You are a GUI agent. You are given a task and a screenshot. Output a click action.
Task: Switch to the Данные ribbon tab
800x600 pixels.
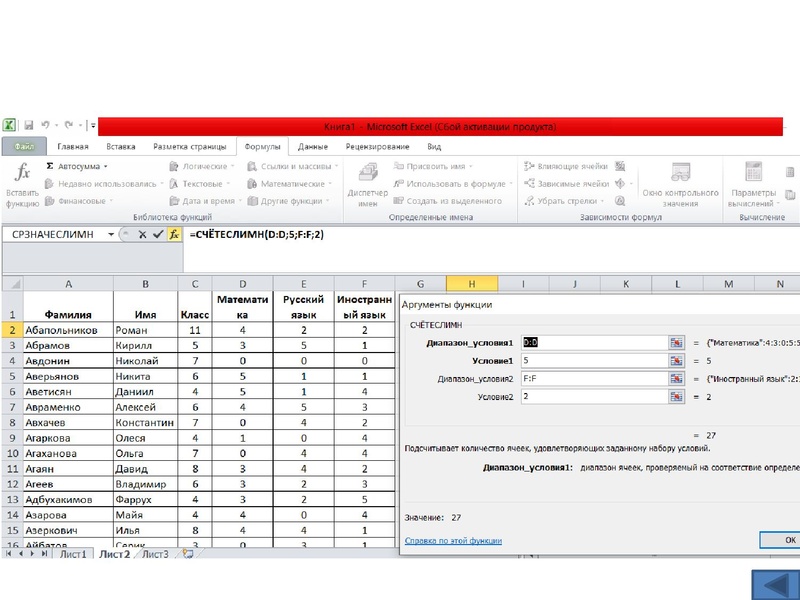point(312,146)
